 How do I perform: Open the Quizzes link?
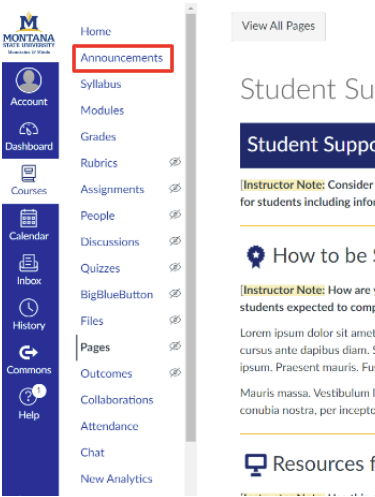click(x=100, y=268)
